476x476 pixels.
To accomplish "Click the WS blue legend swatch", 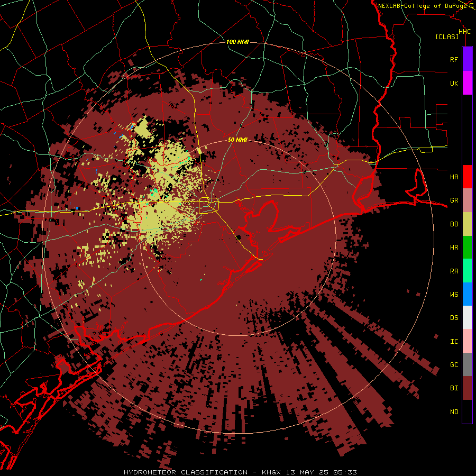I will click(467, 294).
